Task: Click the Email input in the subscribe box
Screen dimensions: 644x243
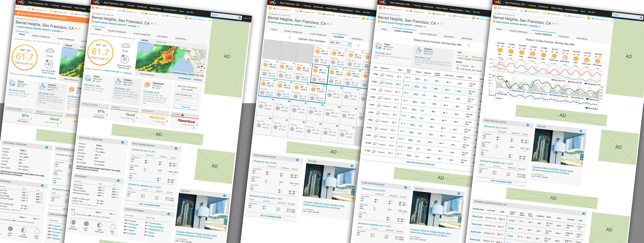Action: [186, 101]
